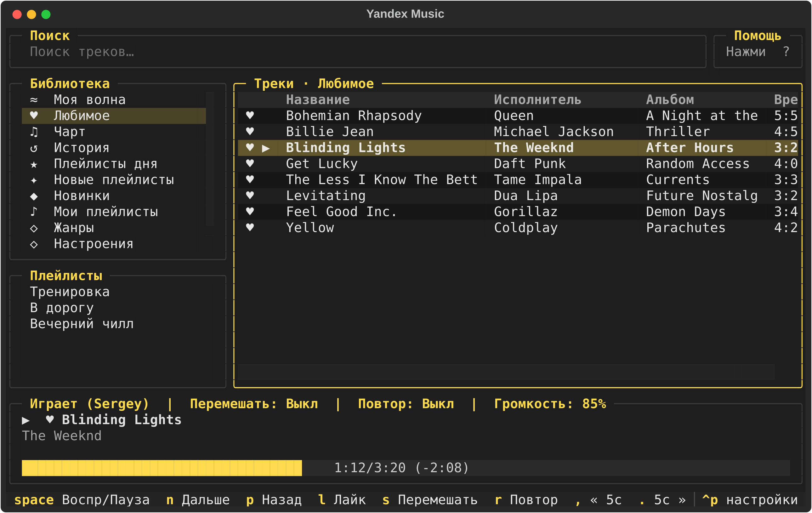Click the Альбом column header
This screenshot has height=513, width=812.
(670, 100)
